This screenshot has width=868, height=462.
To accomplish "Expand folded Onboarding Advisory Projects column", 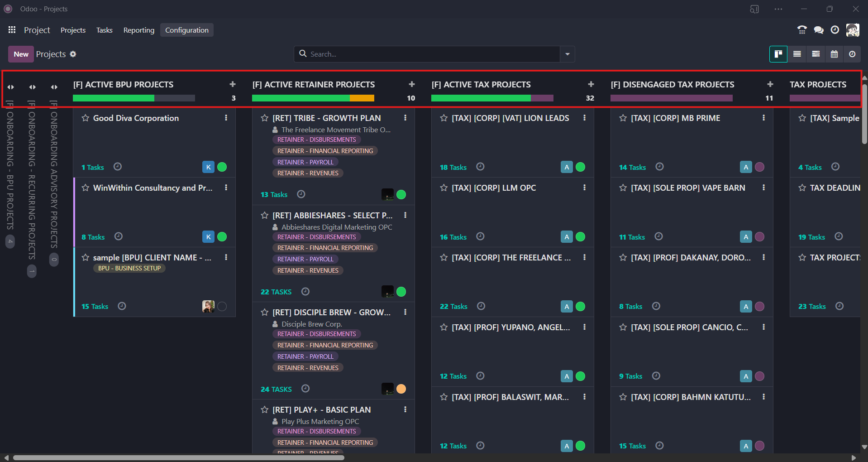I will 54,87.
